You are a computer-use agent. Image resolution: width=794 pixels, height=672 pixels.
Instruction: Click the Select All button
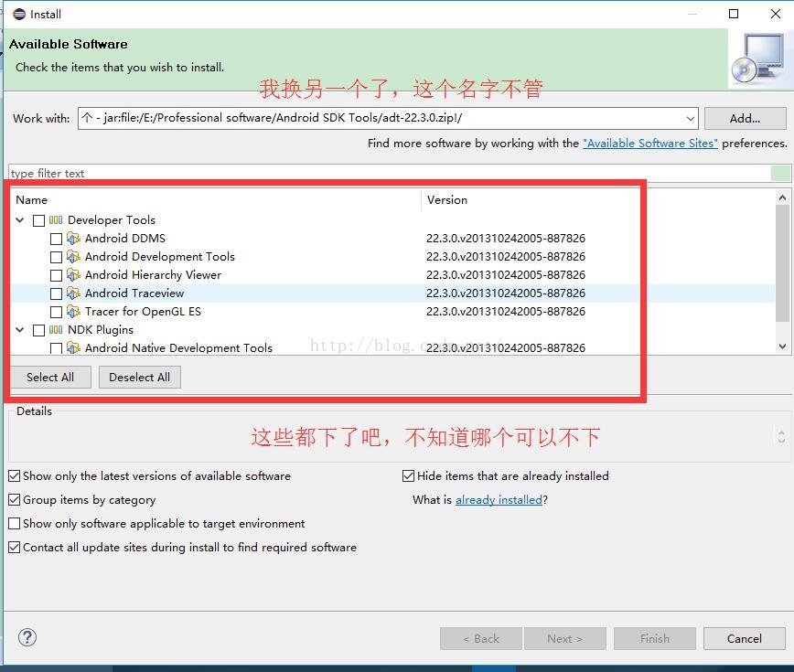pos(50,377)
